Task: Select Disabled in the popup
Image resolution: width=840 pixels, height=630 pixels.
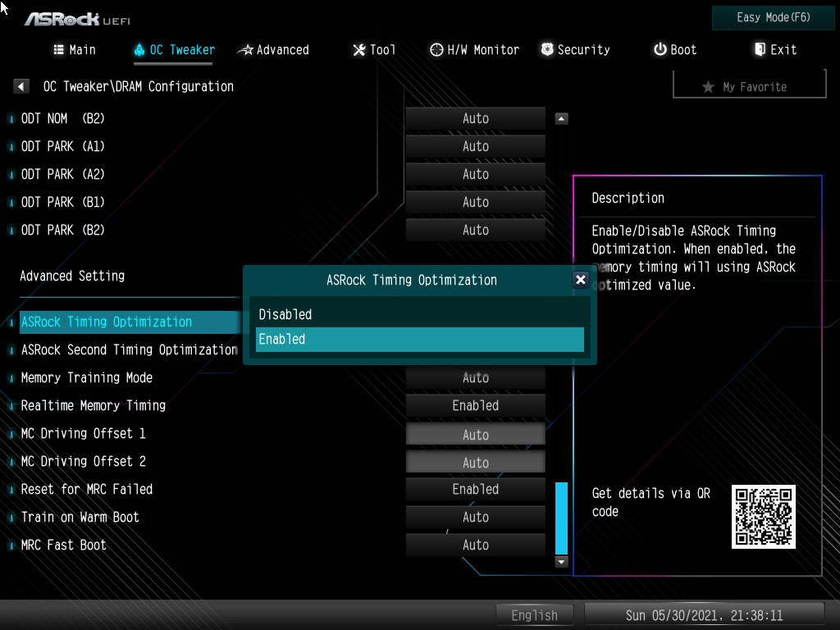Action: [x=420, y=314]
